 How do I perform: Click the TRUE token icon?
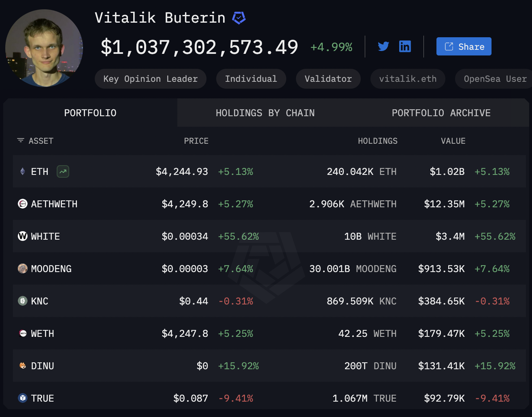point(22,398)
